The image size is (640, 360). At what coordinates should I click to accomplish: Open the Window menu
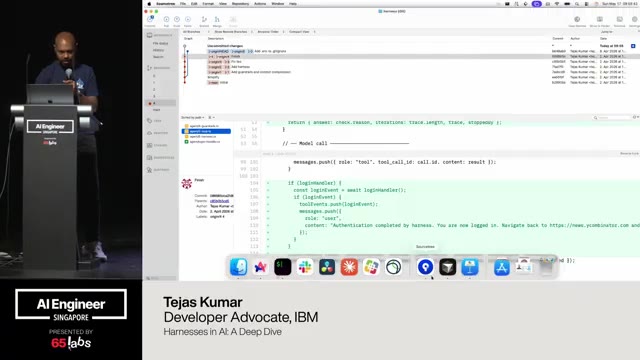tap(278, 4)
